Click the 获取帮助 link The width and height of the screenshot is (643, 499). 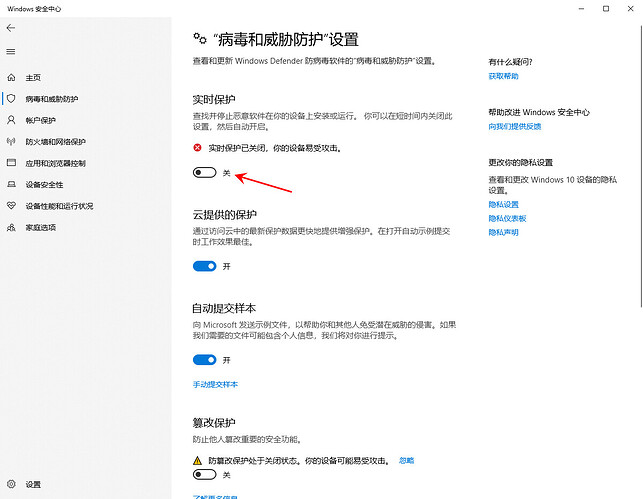[x=504, y=76]
